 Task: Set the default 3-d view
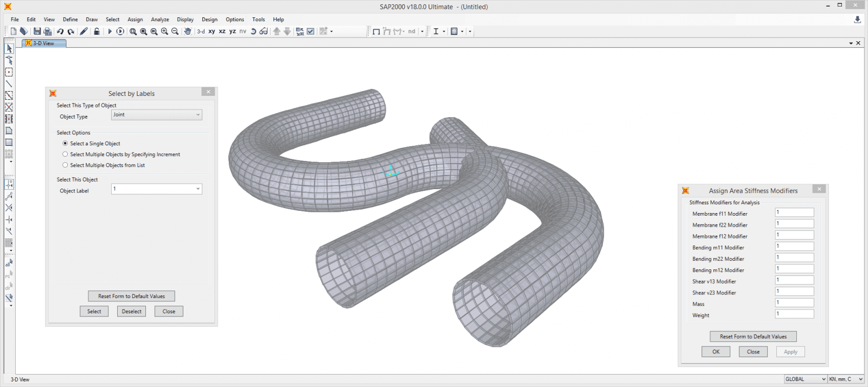pos(201,31)
